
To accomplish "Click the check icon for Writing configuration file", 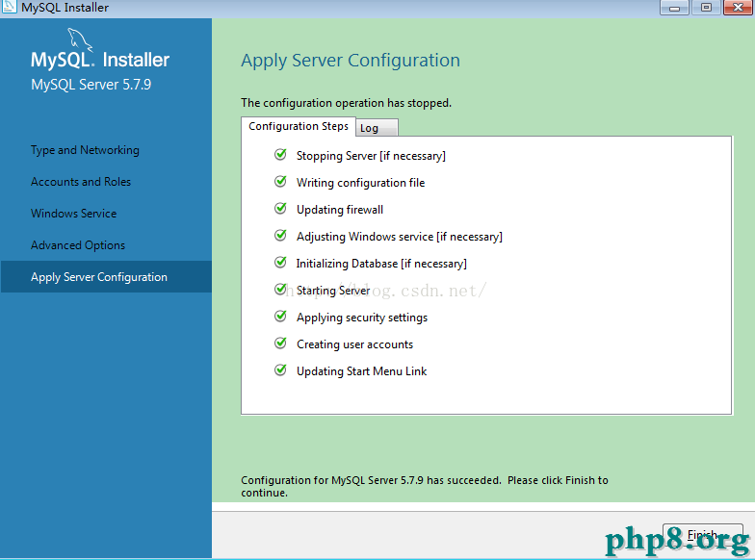I will 280,182.
